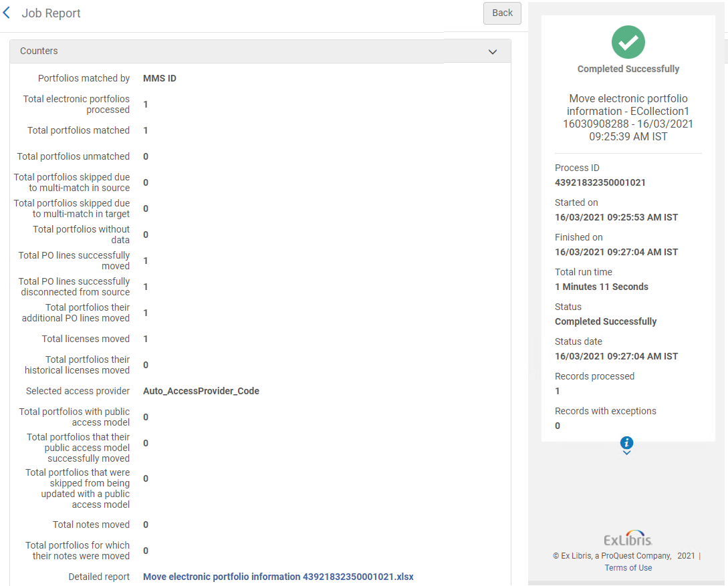
Task: Open the detailed report xlsx link
Action: tap(278, 576)
